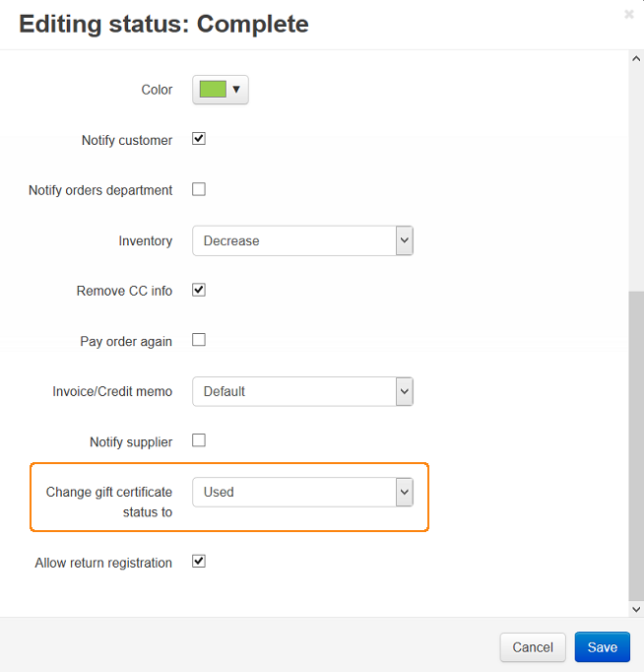Close the Editing status dialog

coord(628,14)
